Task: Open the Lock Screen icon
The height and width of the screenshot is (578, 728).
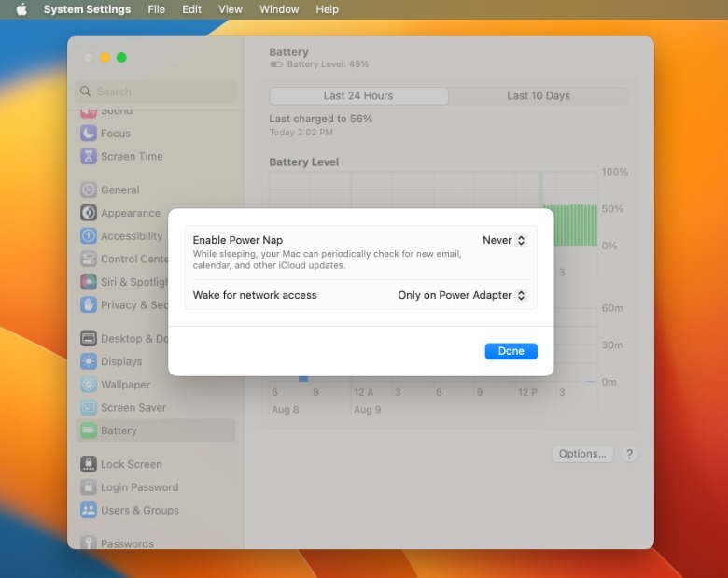Action: click(88, 464)
